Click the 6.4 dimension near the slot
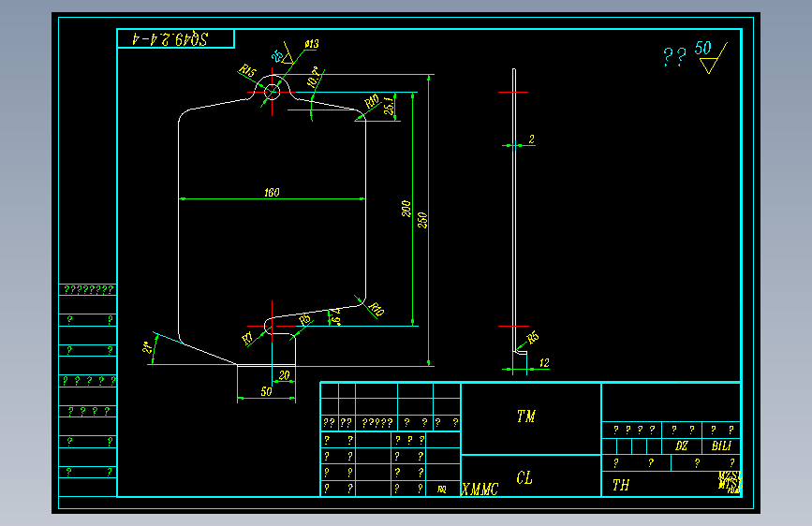The width and height of the screenshot is (812, 526). click(336, 317)
